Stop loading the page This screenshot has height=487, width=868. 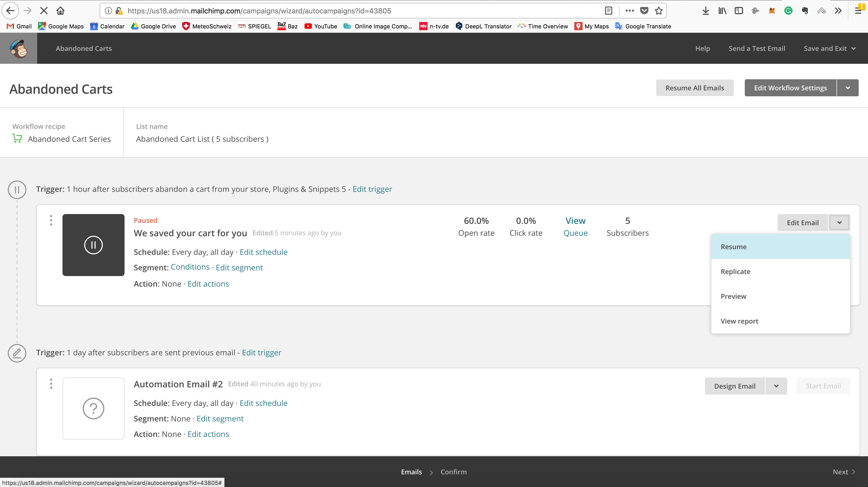(44, 11)
